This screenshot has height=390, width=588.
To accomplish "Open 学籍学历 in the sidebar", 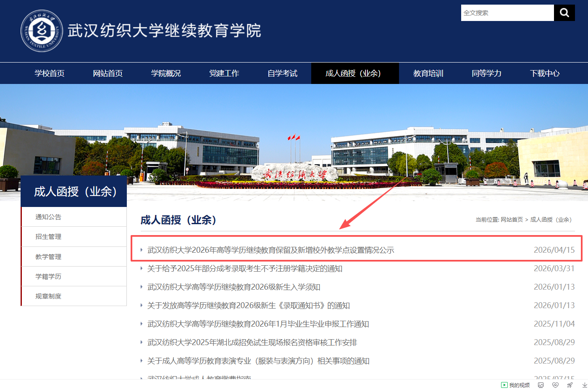I will 74,276.
